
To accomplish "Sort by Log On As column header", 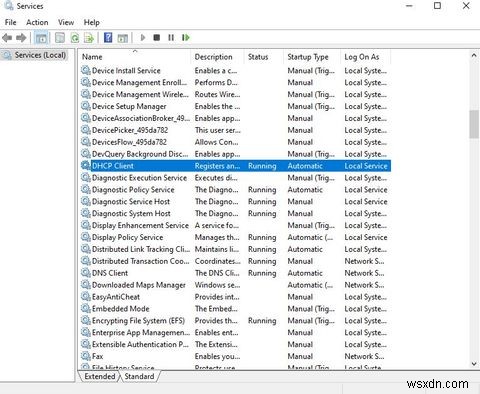I will pyautogui.click(x=366, y=57).
